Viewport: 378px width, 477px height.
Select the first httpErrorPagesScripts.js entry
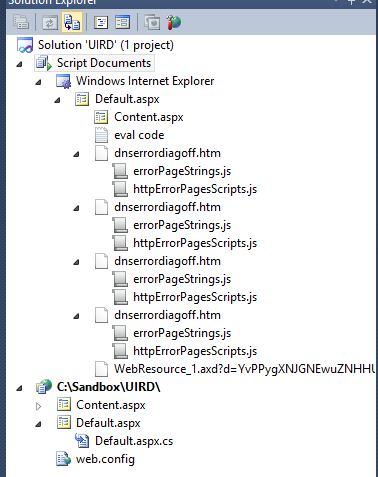(x=195, y=189)
